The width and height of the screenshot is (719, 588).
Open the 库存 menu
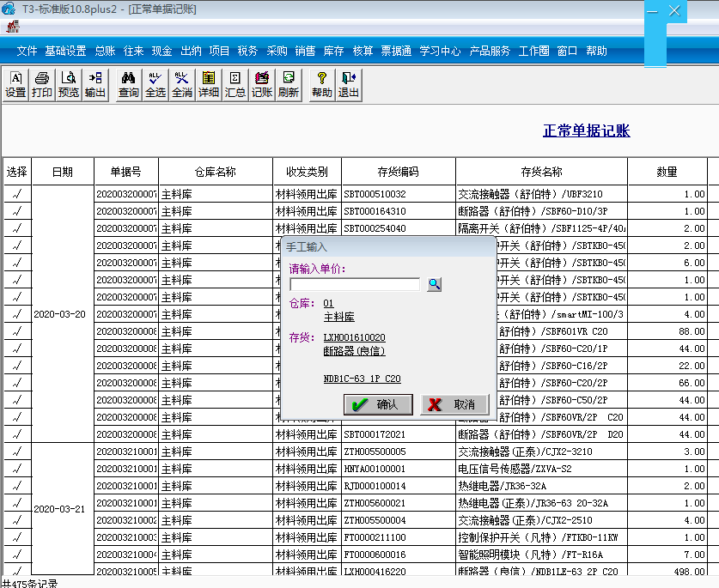tap(333, 51)
